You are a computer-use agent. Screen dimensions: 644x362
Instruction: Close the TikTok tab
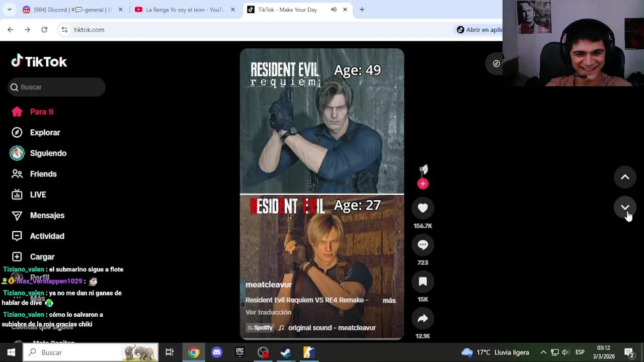tap(345, 10)
